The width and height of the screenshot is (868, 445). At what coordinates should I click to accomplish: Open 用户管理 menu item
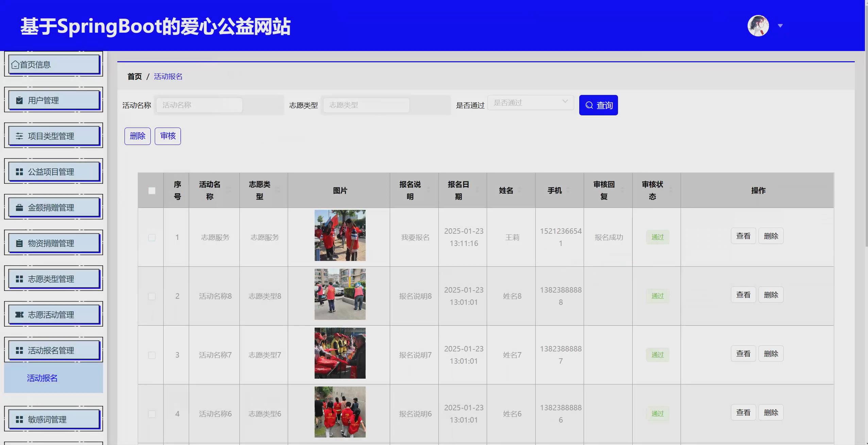(54, 100)
